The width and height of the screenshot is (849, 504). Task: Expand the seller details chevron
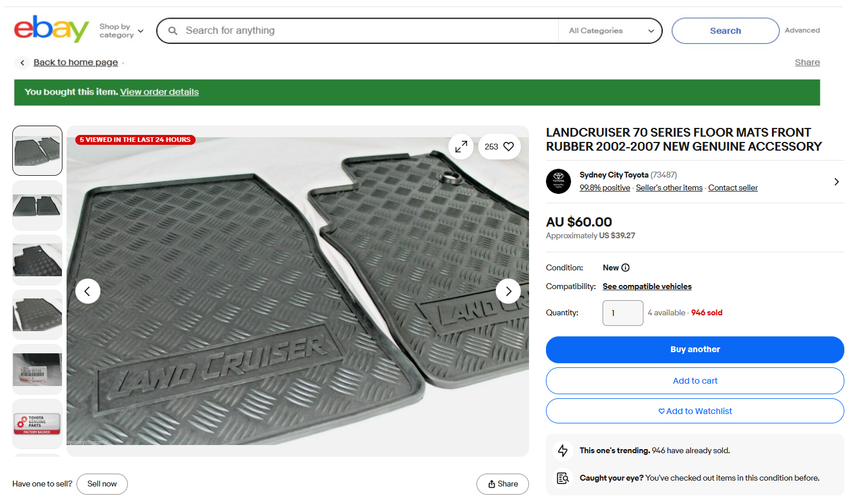point(836,182)
